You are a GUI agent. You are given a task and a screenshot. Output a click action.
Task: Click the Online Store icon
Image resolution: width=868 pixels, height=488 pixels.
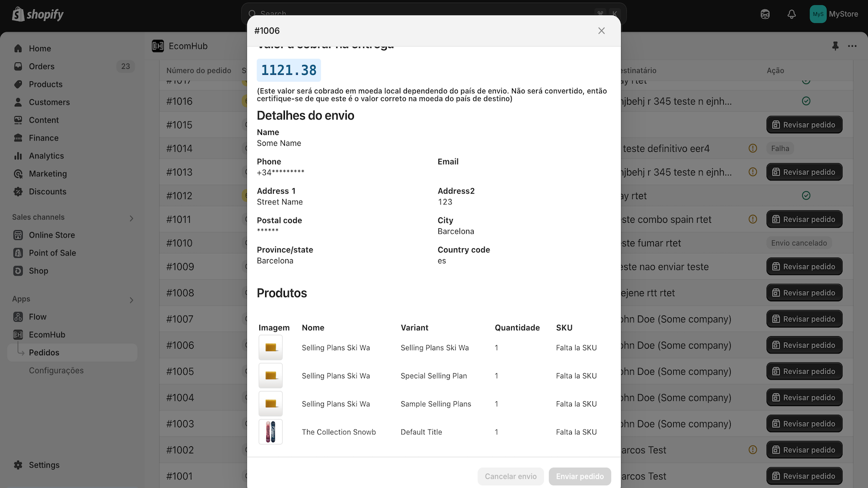pyautogui.click(x=18, y=235)
